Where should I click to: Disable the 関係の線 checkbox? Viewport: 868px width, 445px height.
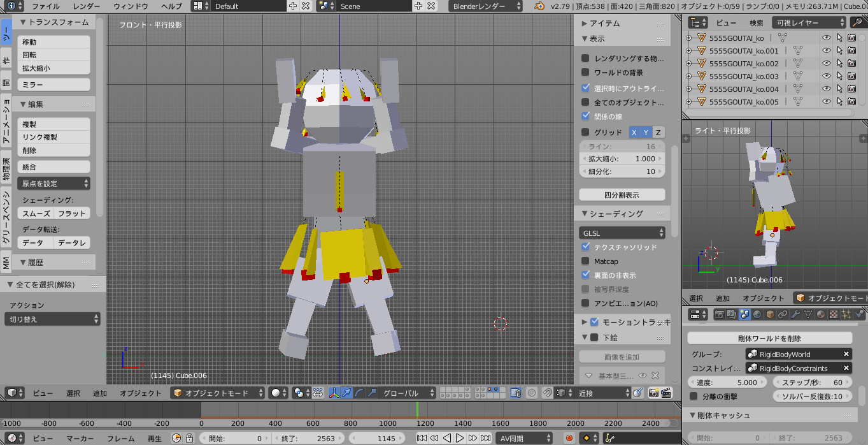pyautogui.click(x=585, y=116)
